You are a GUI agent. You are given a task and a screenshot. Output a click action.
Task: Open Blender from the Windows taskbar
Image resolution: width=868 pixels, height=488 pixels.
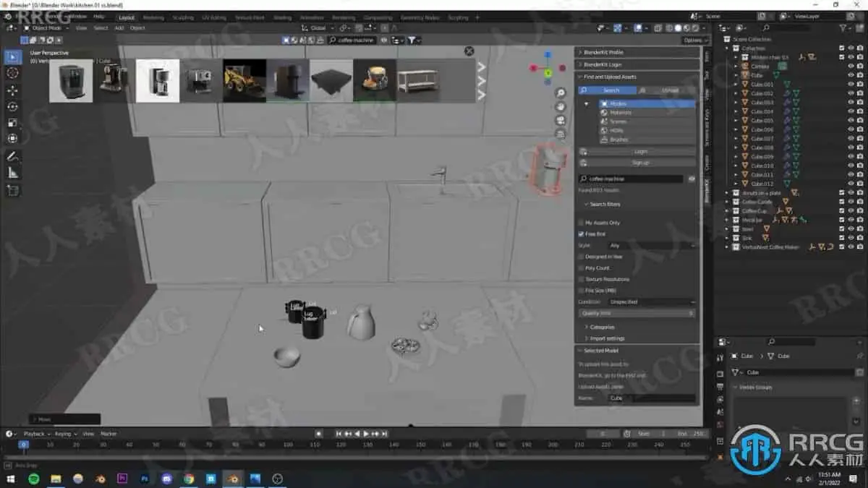(x=233, y=479)
